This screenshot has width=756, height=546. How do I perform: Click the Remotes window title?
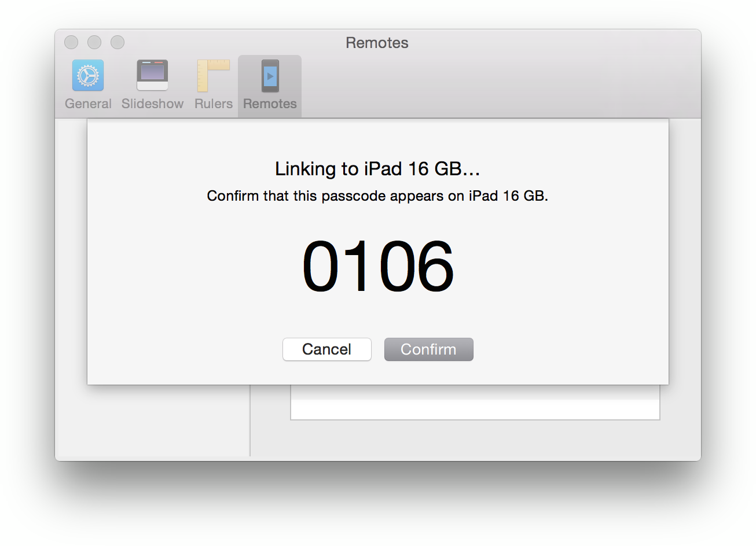[377, 43]
